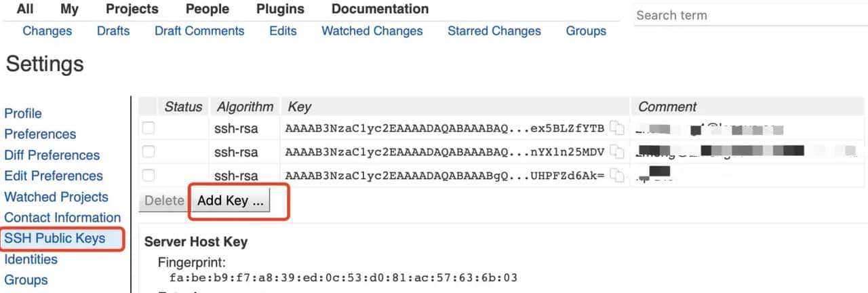The height and width of the screenshot is (293, 868).
Task: Tick the second ssh-rsa key checkbox
Action: click(148, 151)
